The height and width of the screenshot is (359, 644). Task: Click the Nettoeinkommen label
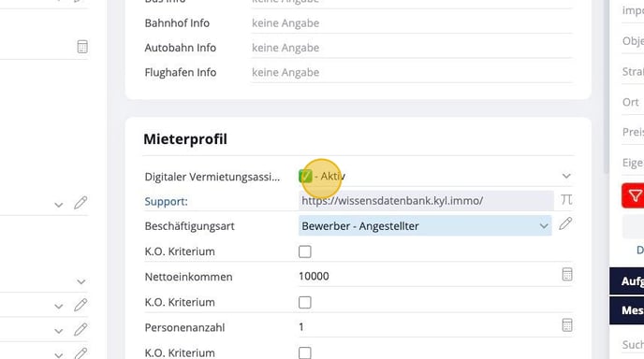coord(188,277)
